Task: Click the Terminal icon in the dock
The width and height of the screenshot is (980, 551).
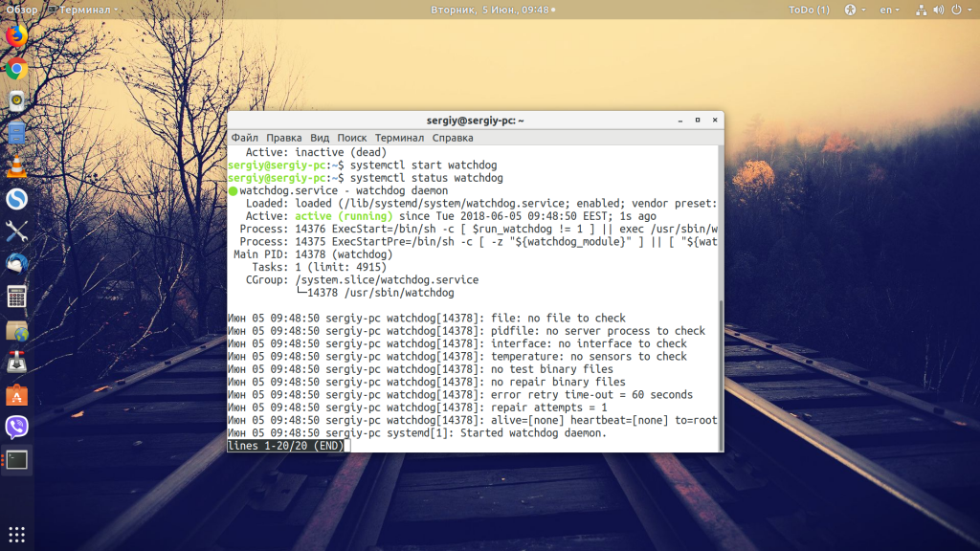Action: (16, 459)
